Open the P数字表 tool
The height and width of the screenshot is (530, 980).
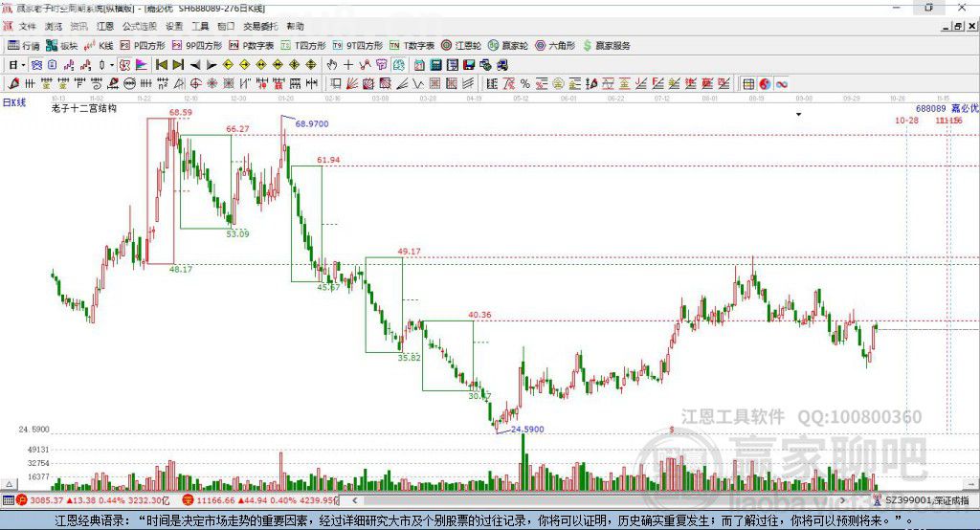252,46
